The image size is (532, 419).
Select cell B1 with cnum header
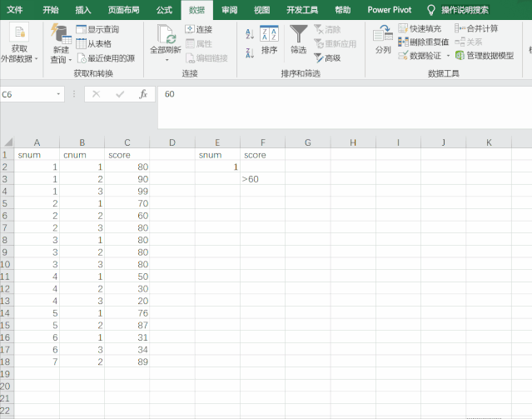82,155
